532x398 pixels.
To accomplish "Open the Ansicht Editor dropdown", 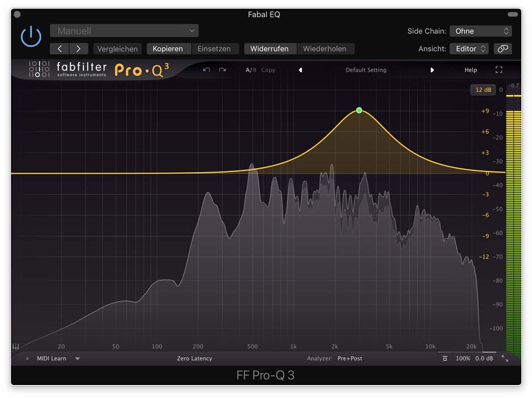I will pos(469,49).
